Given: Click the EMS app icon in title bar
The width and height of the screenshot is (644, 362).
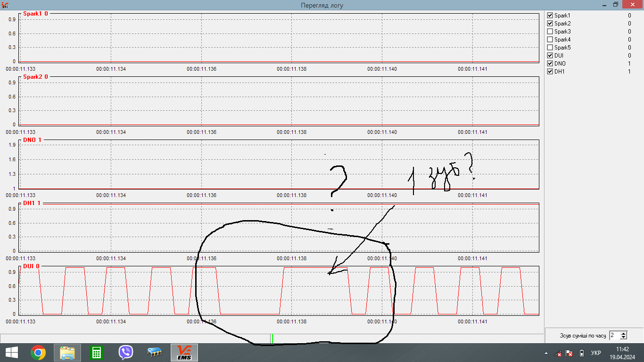Looking at the screenshot, I should pyautogui.click(x=5, y=5).
